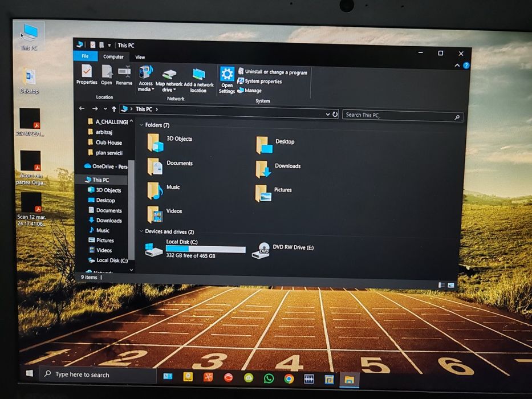Select the Videos folder in main pane
Screen dimensions: 532x399
165,214
